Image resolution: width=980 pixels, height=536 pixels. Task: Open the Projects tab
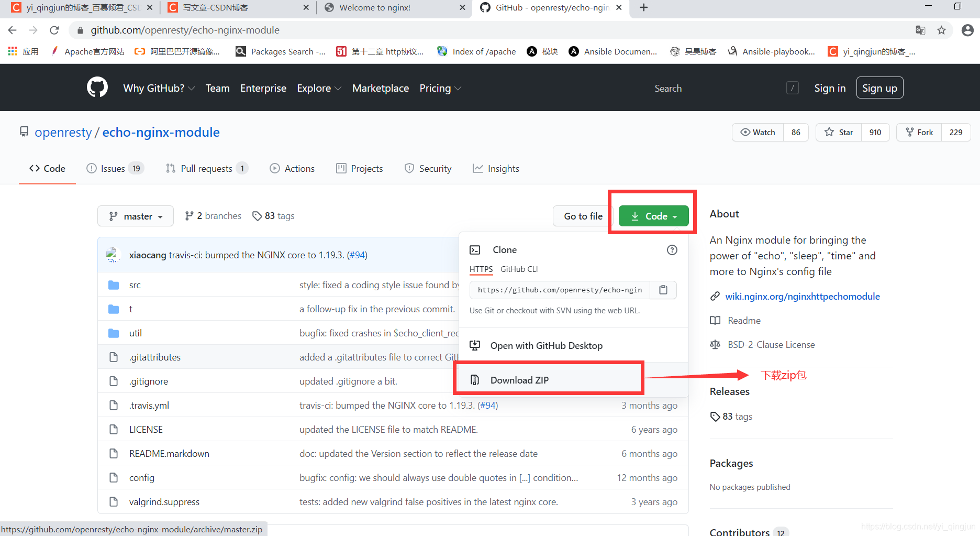click(x=360, y=168)
